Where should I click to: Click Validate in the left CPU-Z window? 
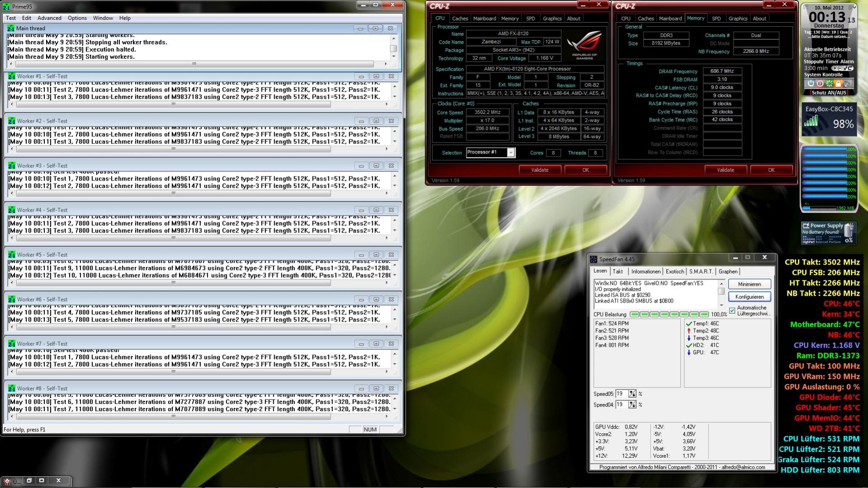540,170
